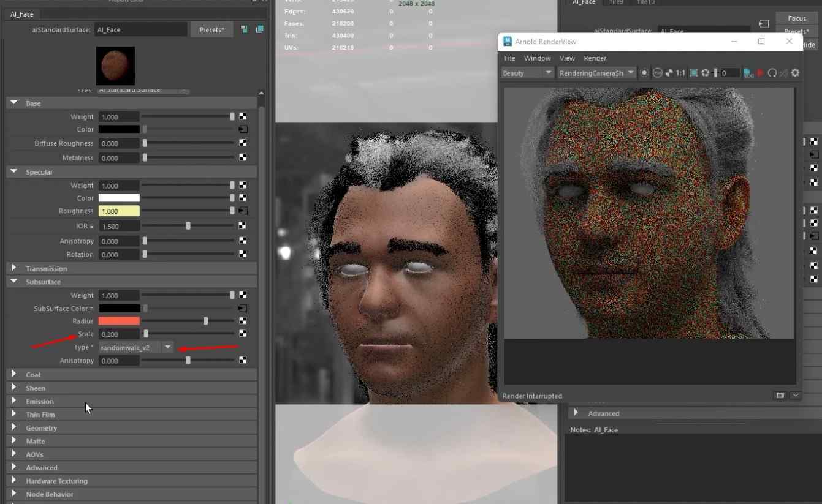Click the map button for Base Weight

(x=243, y=116)
